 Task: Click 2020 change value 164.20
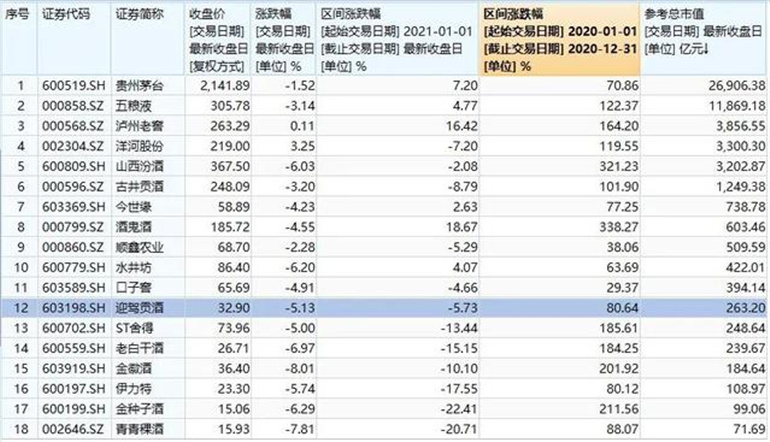tap(619, 126)
